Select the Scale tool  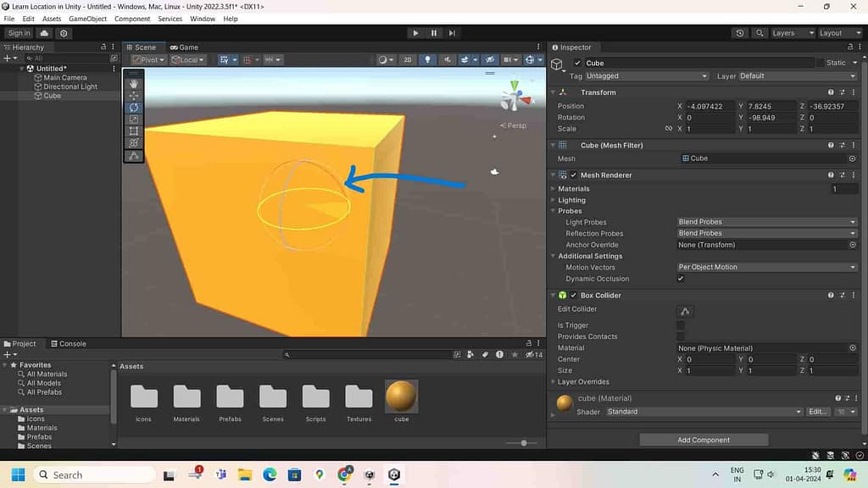[x=133, y=119]
